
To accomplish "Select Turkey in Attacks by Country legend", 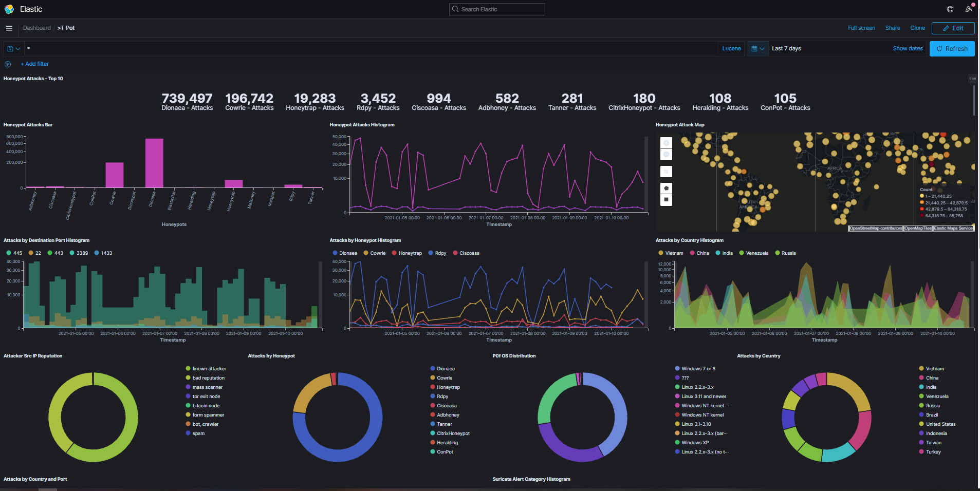I will [930, 452].
